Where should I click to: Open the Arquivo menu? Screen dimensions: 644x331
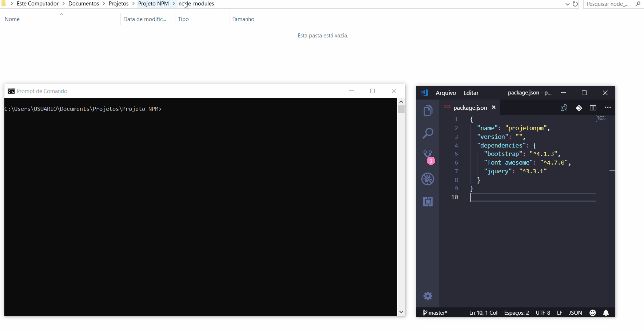point(446,93)
